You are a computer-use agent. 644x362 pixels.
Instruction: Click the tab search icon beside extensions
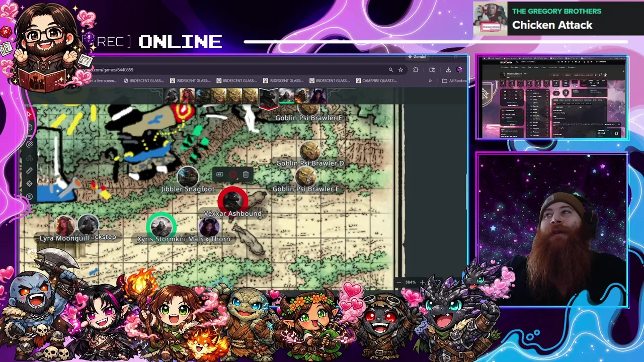(432, 70)
